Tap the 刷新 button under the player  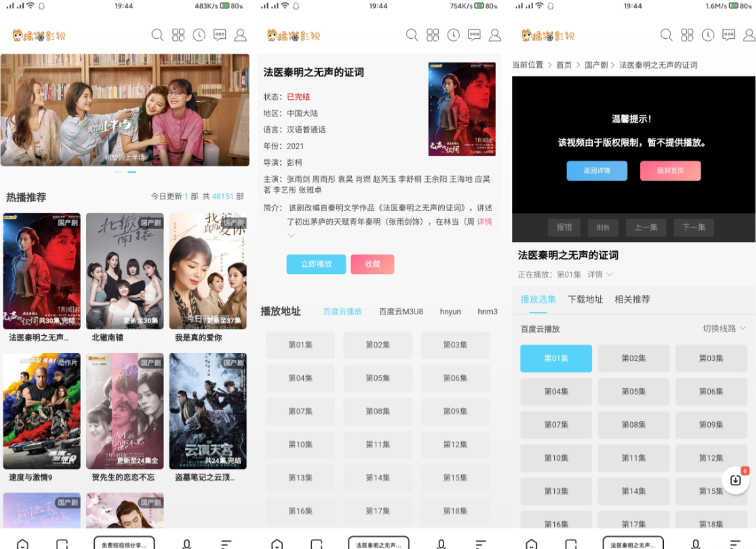point(603,227)
